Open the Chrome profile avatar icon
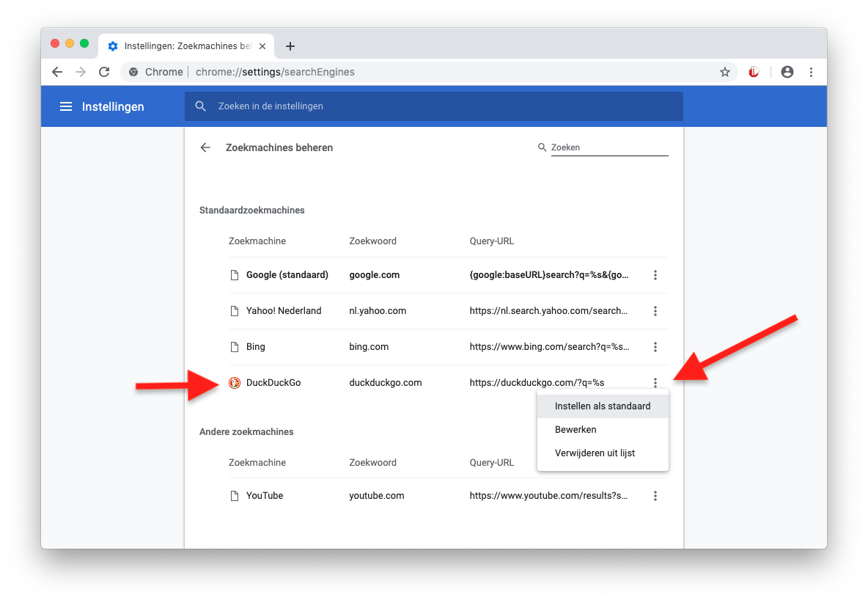The height and width of the screenshot is (603, 868). (x=787, y=72)
